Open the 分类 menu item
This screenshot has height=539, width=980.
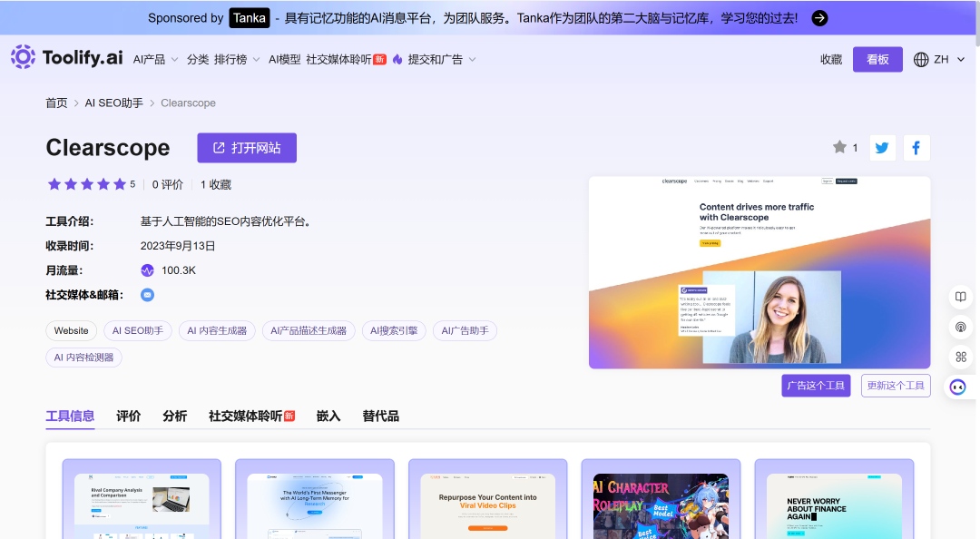pyautogui.click(x=198, y=59)
